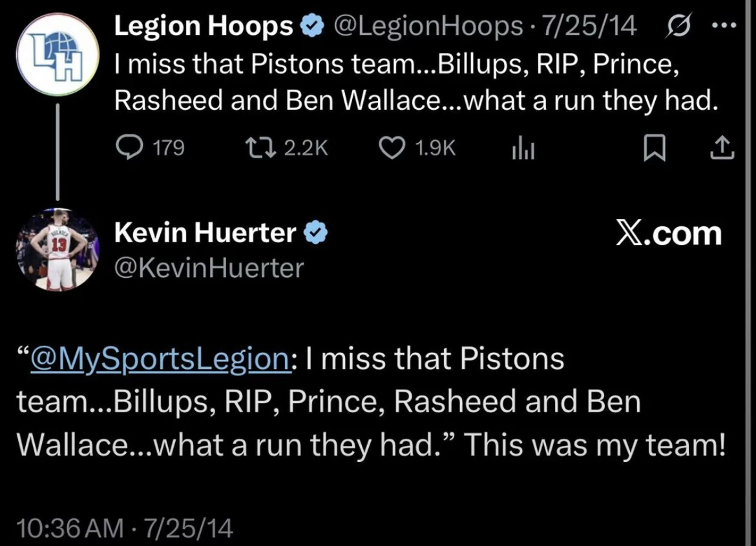
Task: Open the view analytics bar-chart icon
Action: click(522, 149)
